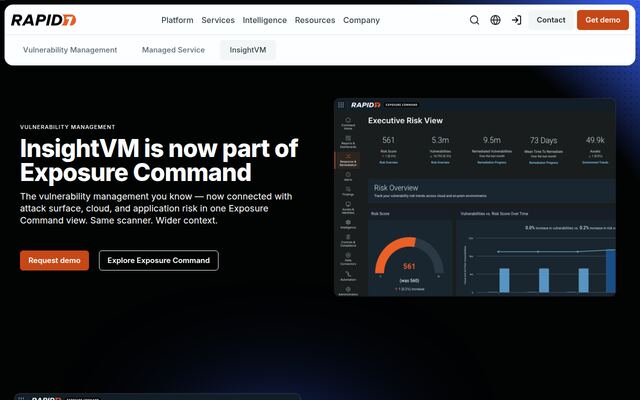Click the app grid icon in dashboard preview
The width and height of the screenshot is (640, 400).
(341, 105)
